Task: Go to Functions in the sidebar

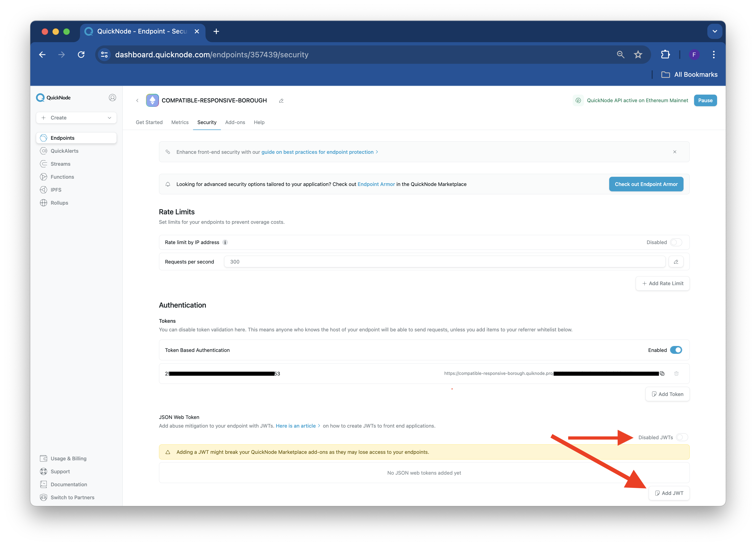Action: (57, 177)
